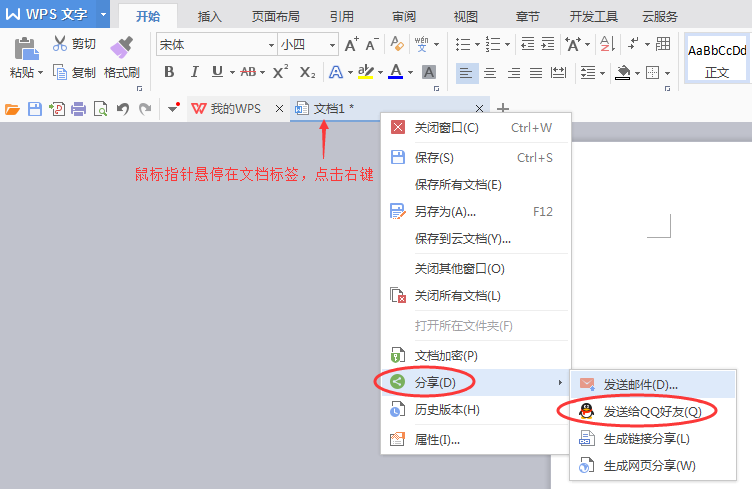This screenshot has height=489, width=752.
Task: Click new tab plus button
Action: [503, 108]
